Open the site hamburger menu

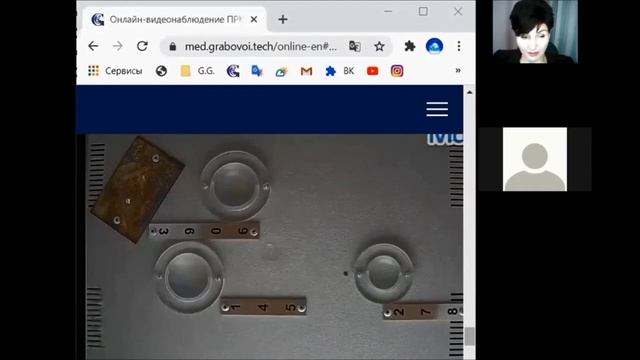pyautogui.click(x=437, y=109)
